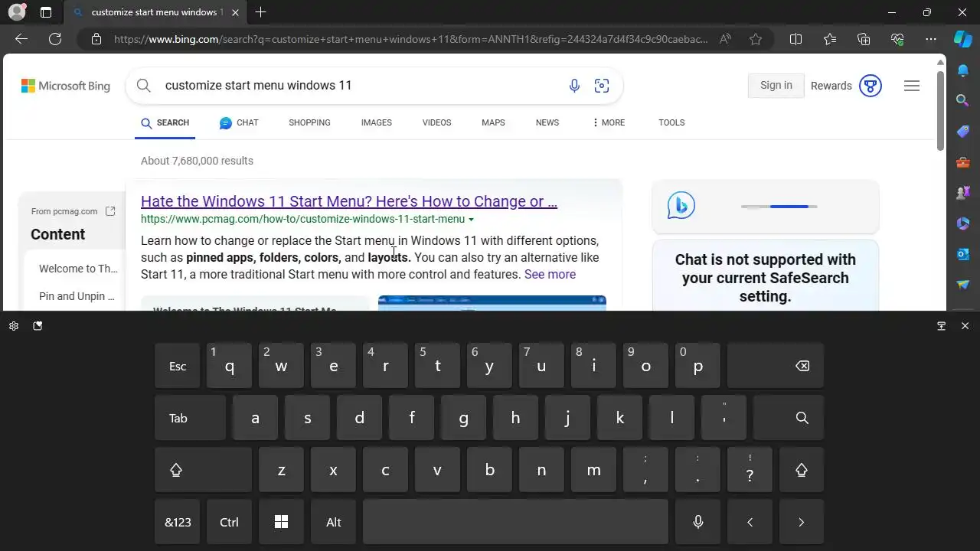Switch to the CHAT tab
The image size is (980, 551).
click(239, 122)
